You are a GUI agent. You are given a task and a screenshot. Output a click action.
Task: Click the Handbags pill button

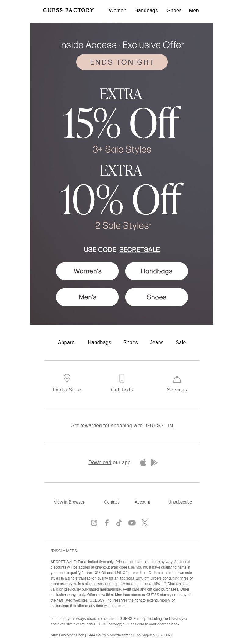pyautogui.click(x=156, y=271)
